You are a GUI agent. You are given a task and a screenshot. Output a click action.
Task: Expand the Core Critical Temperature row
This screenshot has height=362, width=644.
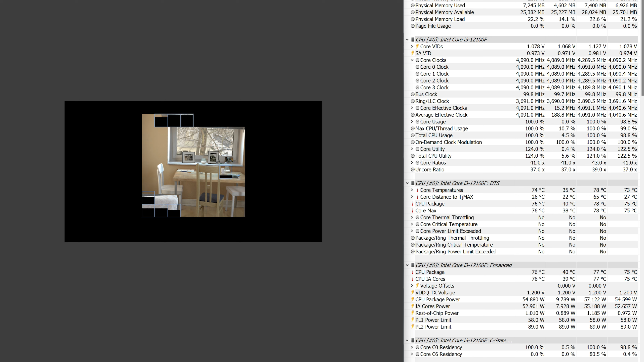412,224
